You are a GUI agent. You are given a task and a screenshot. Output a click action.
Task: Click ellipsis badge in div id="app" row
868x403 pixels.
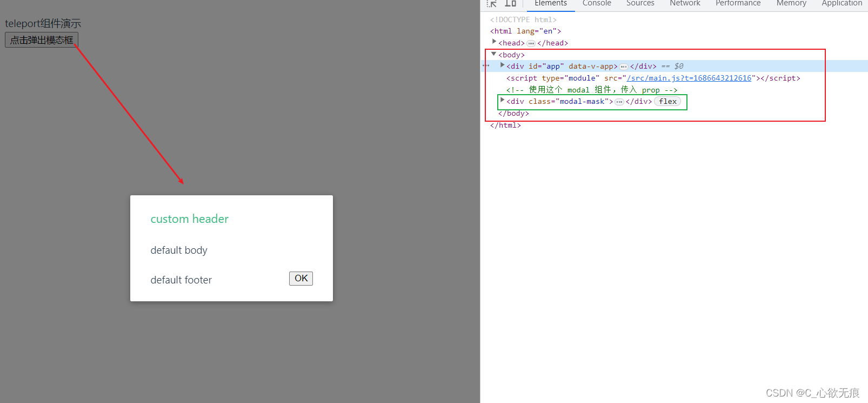(624, 67)
